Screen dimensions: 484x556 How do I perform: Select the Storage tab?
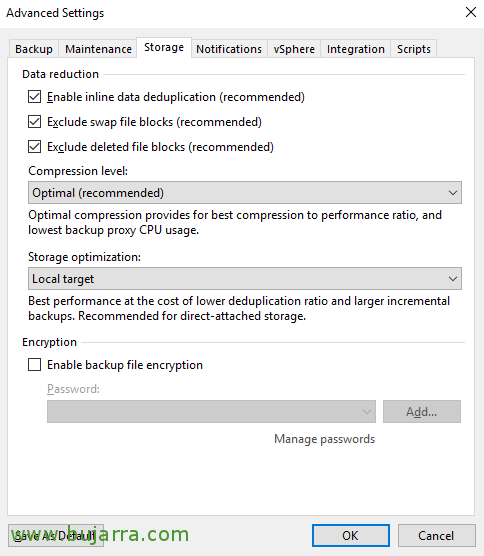pos(164,48)
